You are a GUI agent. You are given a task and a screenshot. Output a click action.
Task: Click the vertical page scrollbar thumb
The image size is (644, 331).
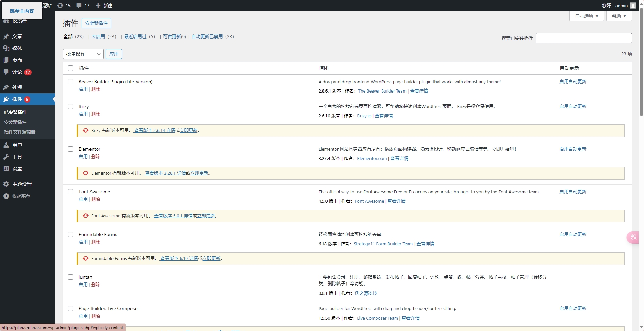coord(641,62)
